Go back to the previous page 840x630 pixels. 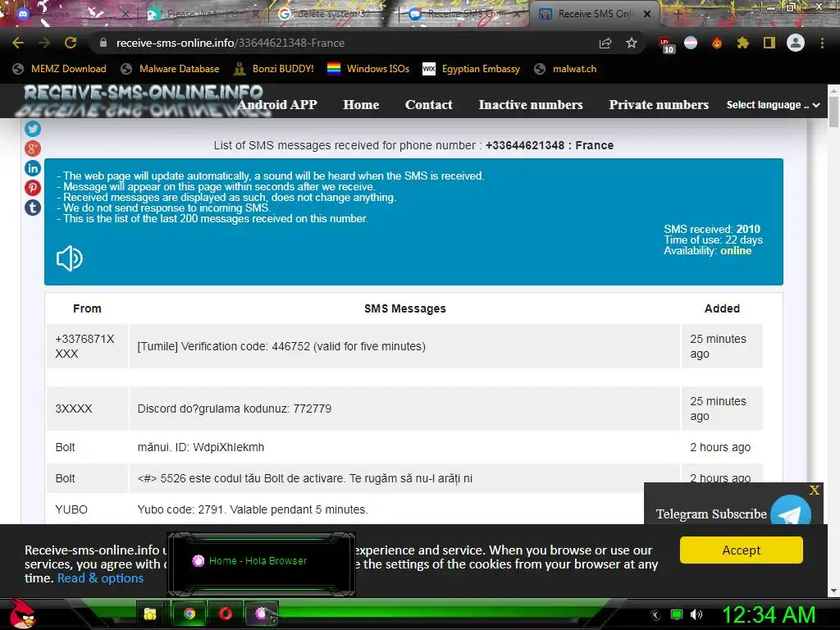pyautogui.click(x=18, y=43)
